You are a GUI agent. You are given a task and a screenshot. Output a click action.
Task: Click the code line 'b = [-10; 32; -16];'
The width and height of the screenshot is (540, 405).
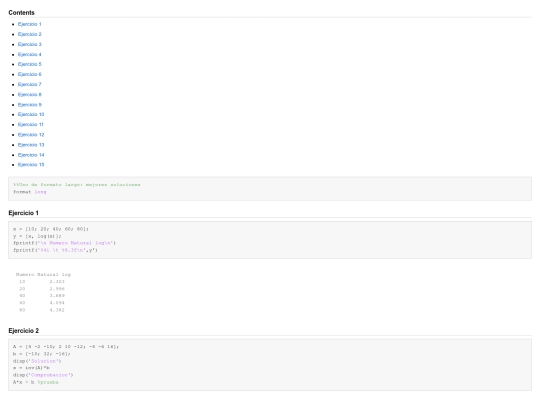(42, 354)
